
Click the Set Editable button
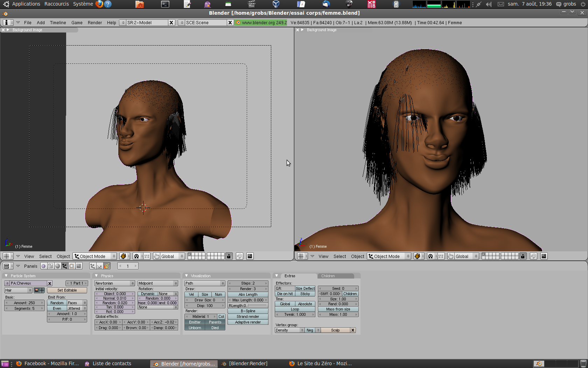tap(67, 290)
